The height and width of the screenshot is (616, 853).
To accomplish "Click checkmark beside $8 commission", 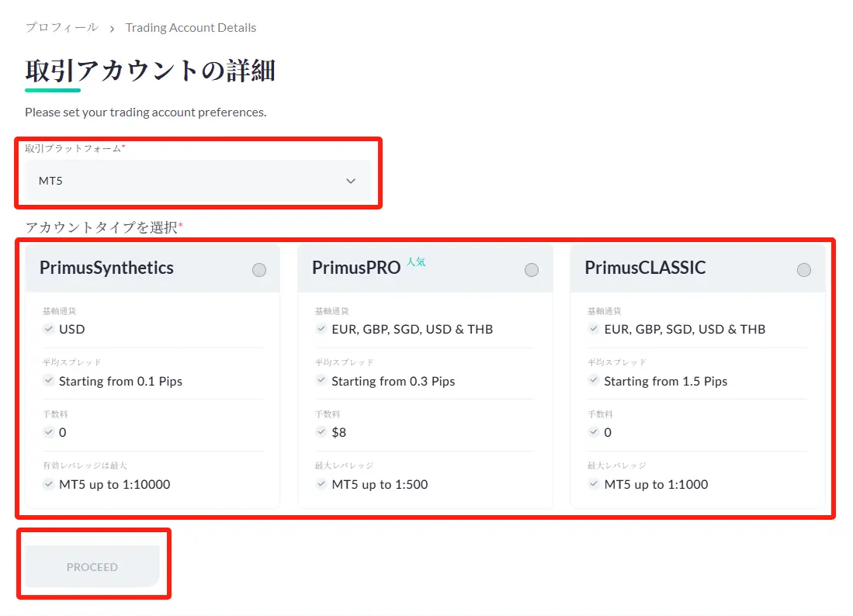I will [x=321, y=432].
